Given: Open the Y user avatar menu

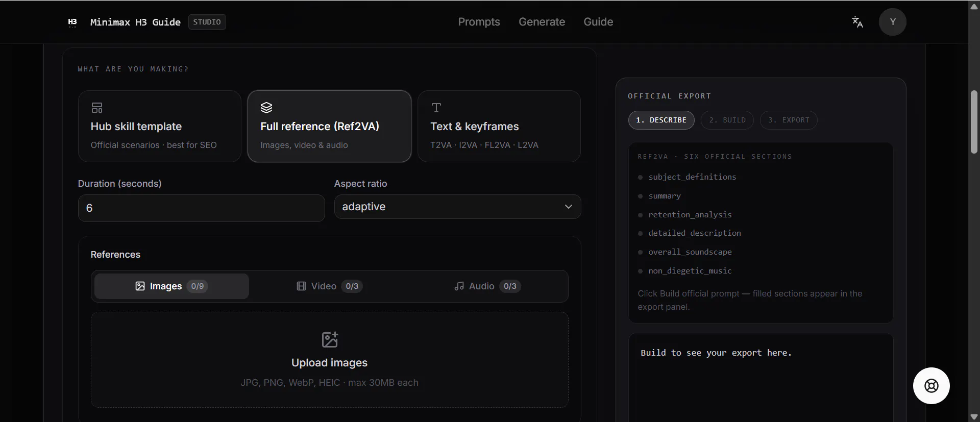Looking at the screenshot, I should point(892,22).
